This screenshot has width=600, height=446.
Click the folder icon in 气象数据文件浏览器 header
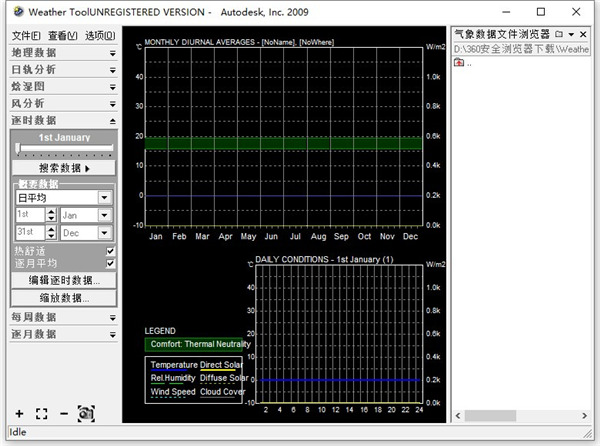558,34
